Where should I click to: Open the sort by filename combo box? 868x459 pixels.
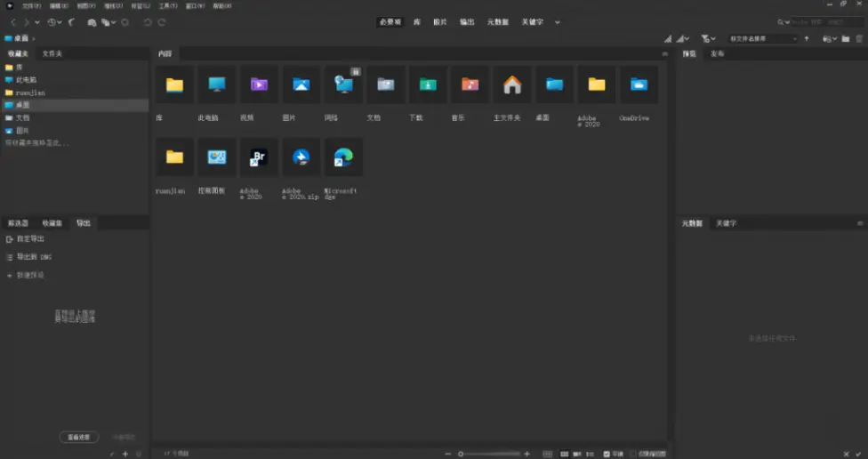click(763, 39)
